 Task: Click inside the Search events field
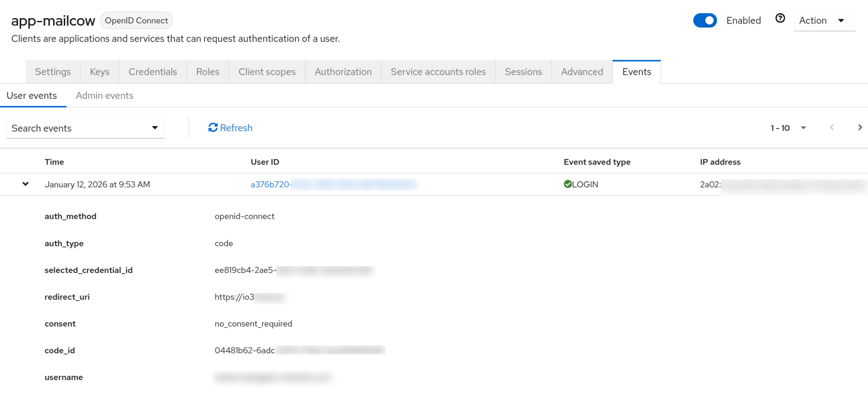[x=72, y=128]
